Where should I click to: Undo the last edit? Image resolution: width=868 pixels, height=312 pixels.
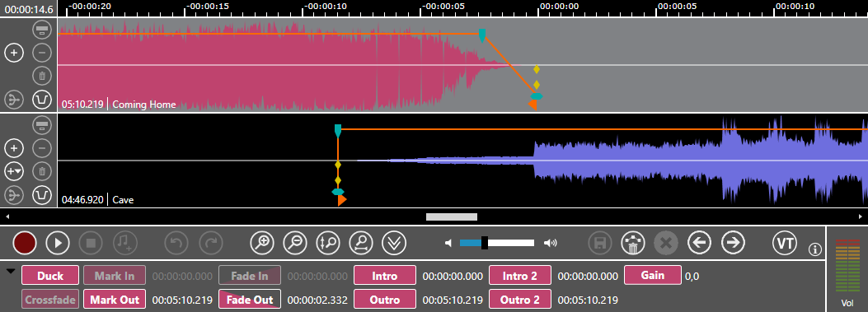click(x=176, y=243)
